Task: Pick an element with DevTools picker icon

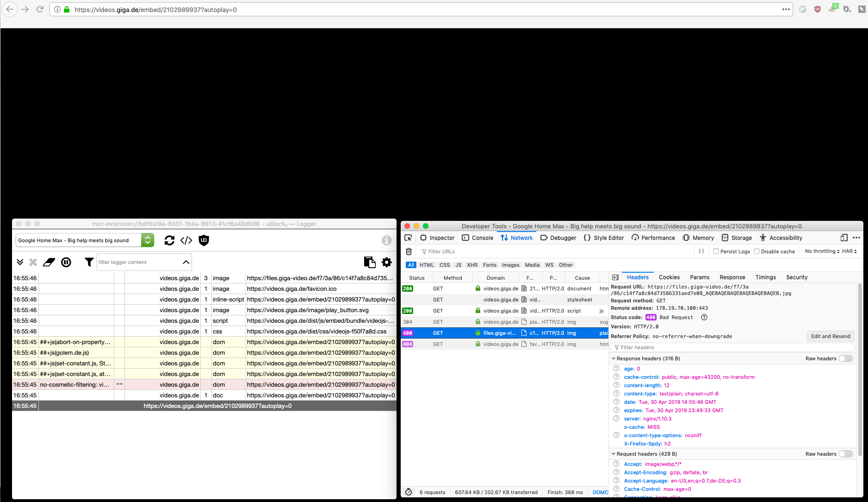Action: (408, 238)
